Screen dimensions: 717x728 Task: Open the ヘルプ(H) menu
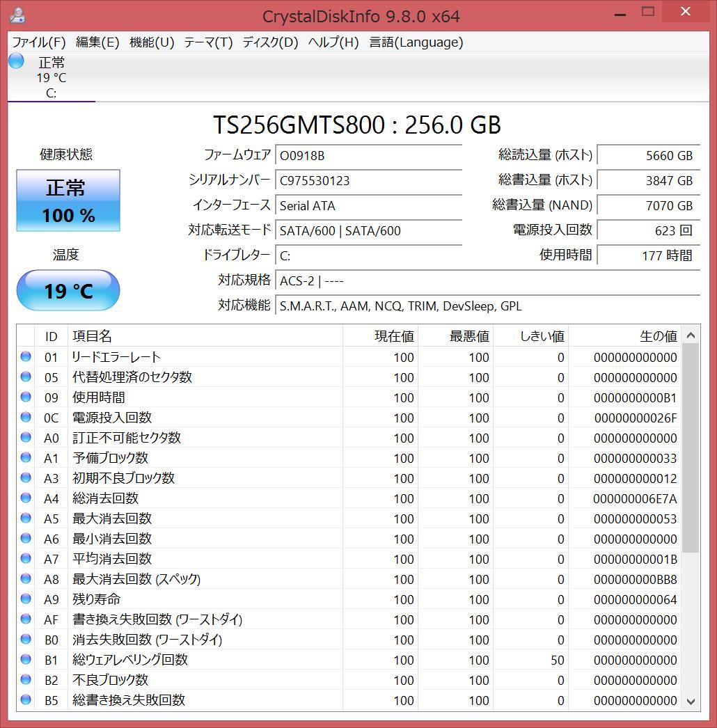(x=333, y=42)
